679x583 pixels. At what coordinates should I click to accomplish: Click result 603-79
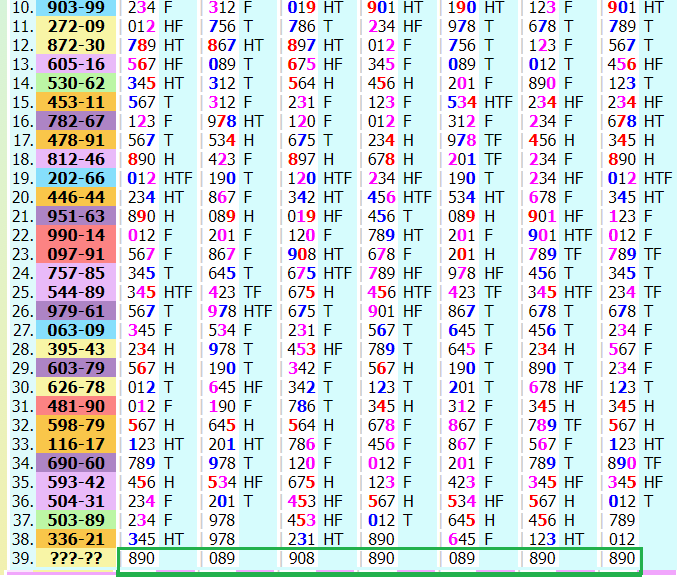pyautogui.click(x=76, y=368)
